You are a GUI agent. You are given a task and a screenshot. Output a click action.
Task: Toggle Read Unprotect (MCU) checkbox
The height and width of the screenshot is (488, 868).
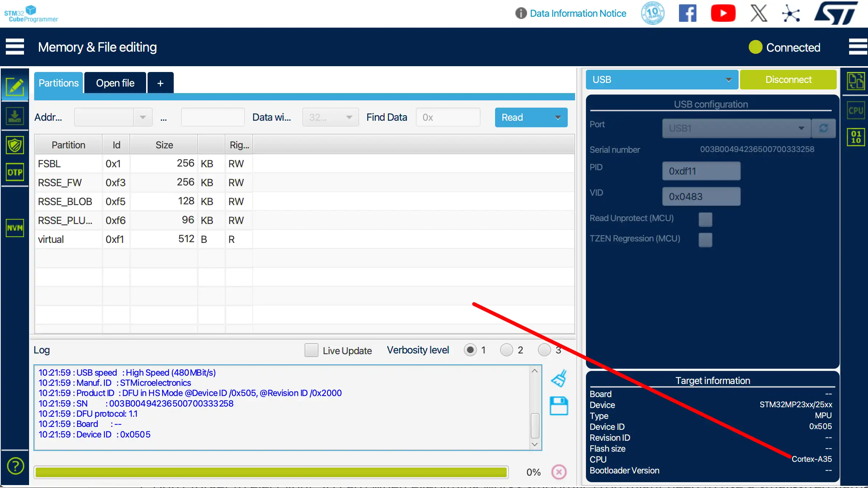point(705,219)
